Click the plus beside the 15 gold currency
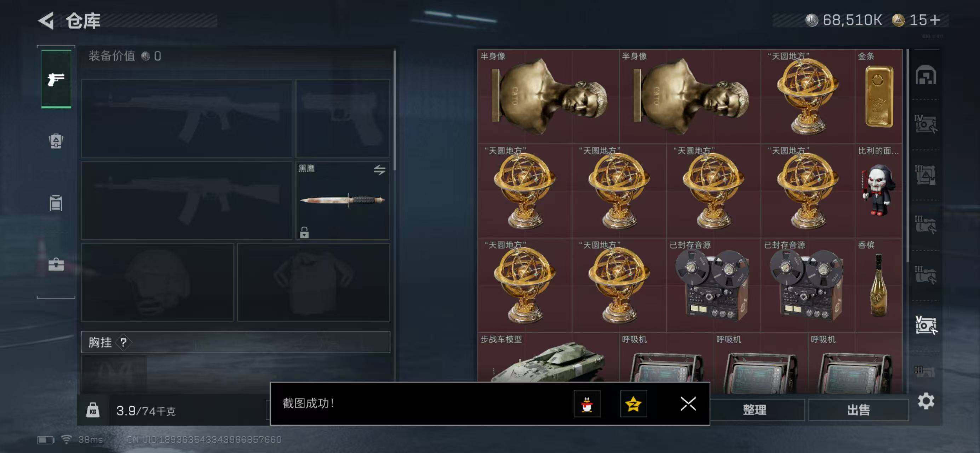Image resolution: width=980 pixels, height=453 pixels. [934, 20]
